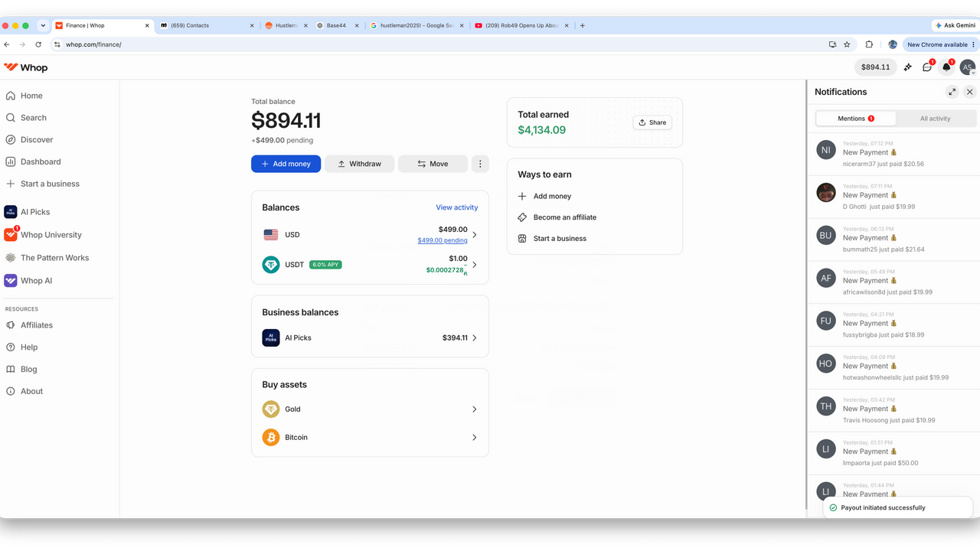Click the HO avatar on hotwashonwheelsllc notification
Image resolution: width=980 pixels, height=551 pixels.
click(825, 364)
